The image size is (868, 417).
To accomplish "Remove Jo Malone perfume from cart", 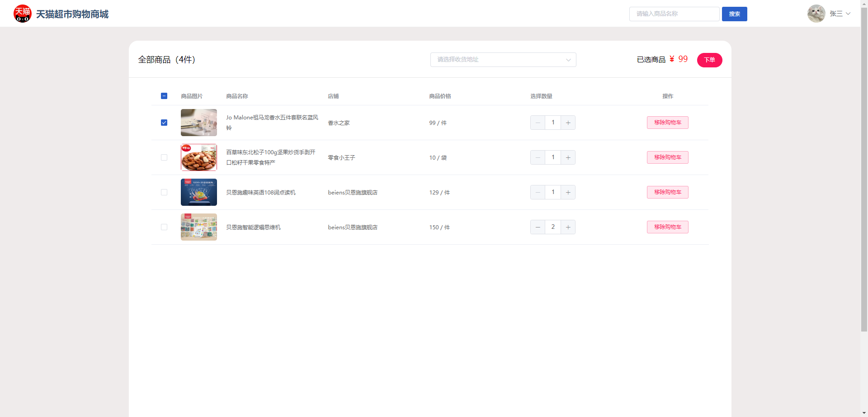I will [x=668, y=123].
